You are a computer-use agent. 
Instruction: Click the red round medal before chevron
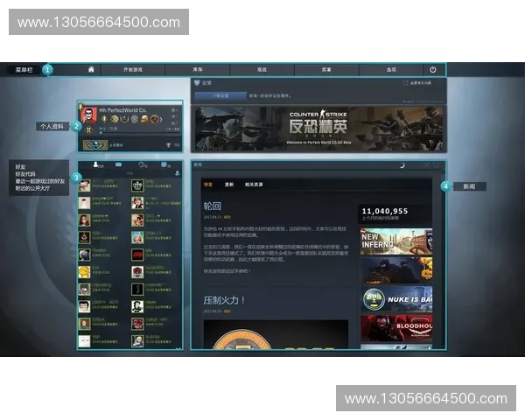click(154, 119)
